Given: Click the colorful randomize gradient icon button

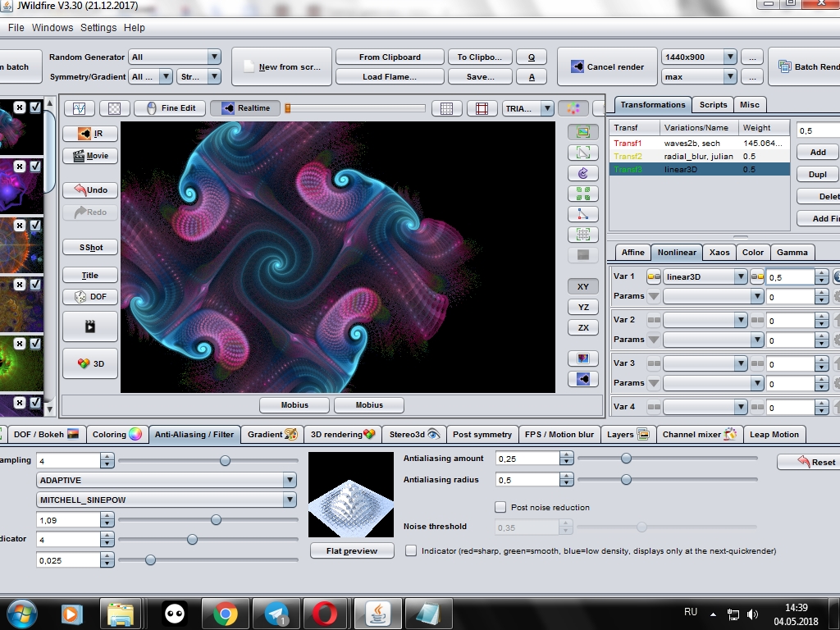Looking at the screenshot, I should point(573,108).
